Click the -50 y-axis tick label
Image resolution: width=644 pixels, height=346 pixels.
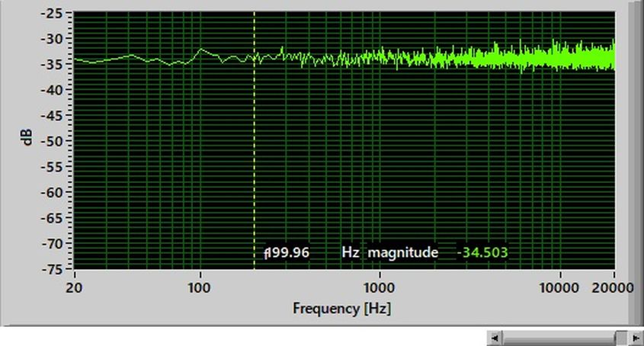55,141
